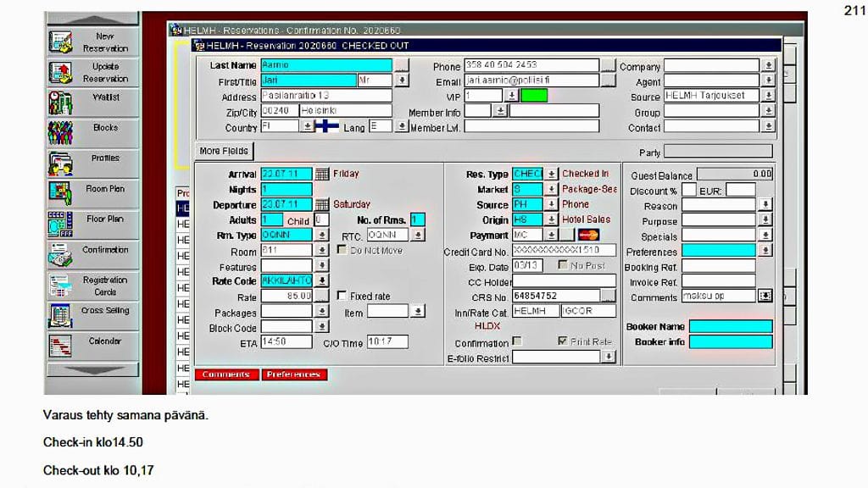The width and height of the screenshot is (868, 488).
Task: Click the red Comments button
Action: tap(225, 374)
